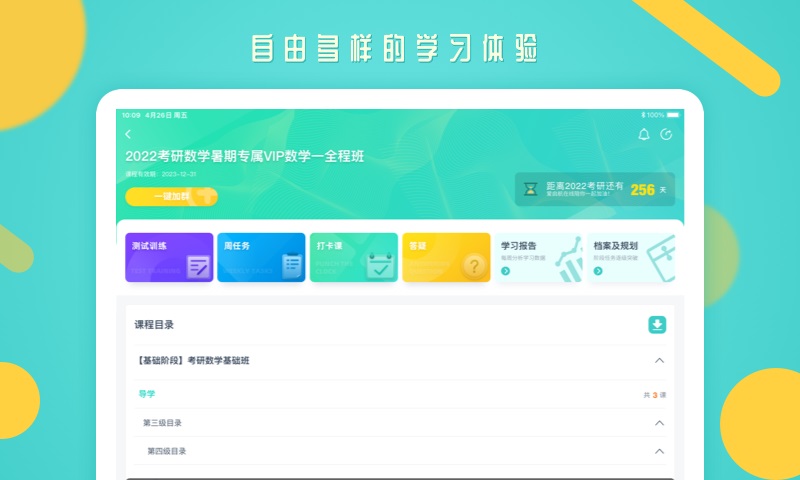Screen dimensions: 800x480
Task: Click the question mark icon on 答疑
Action: (475, 266)
